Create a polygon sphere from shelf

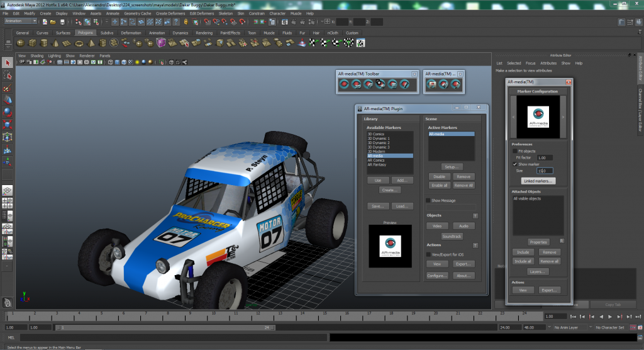(21, 43)
